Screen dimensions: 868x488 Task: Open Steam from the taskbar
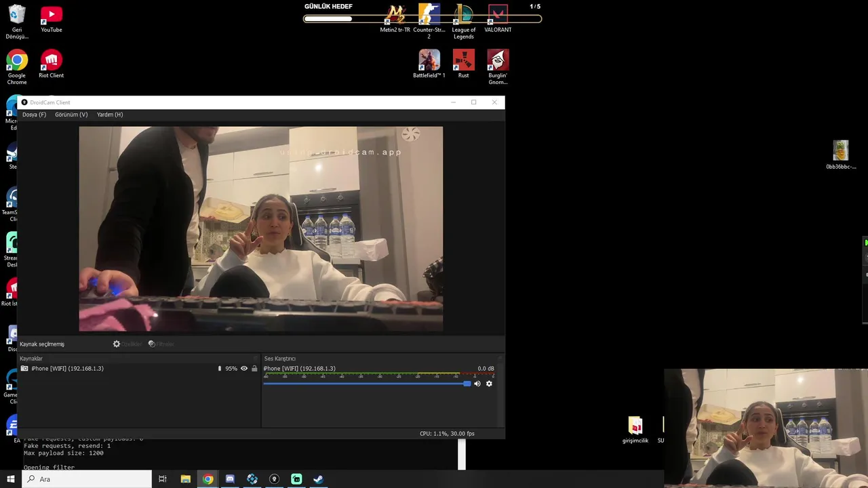point(318,479)
